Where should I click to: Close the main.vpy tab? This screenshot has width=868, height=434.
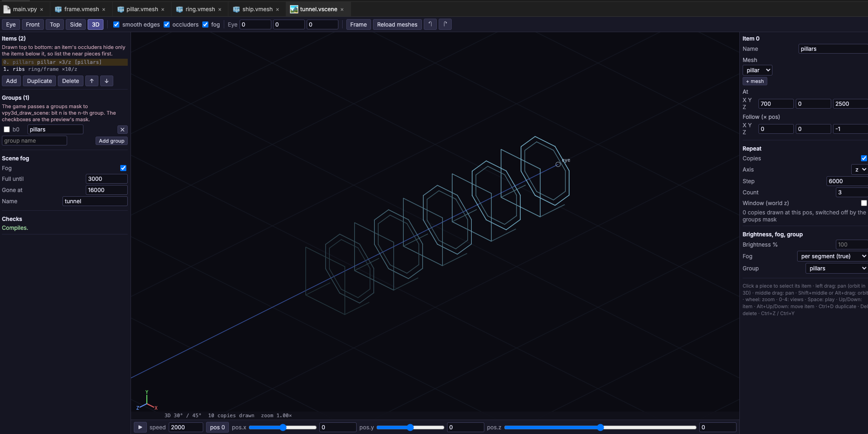(x=41, y=9)
